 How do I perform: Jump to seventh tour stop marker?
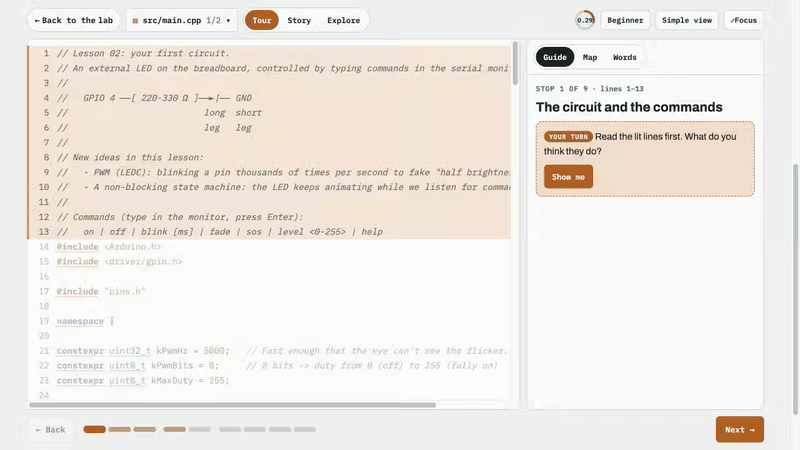(255, 430)
